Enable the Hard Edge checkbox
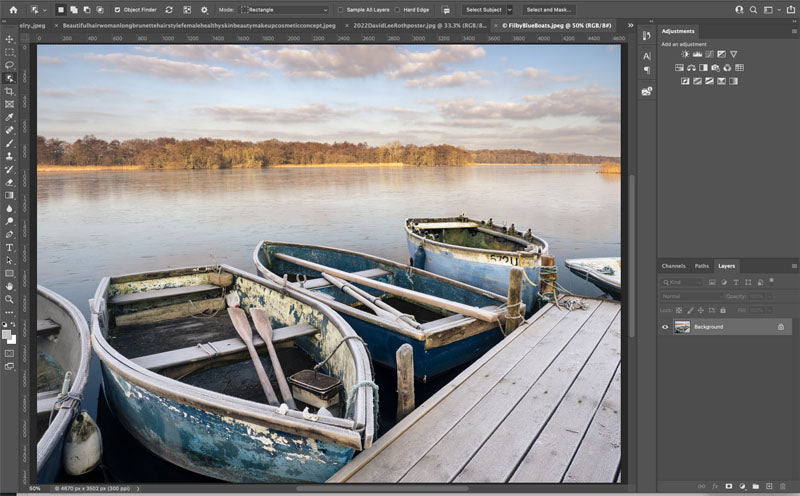The height and width of the screenshot is (496, 800). pos(398,10)
